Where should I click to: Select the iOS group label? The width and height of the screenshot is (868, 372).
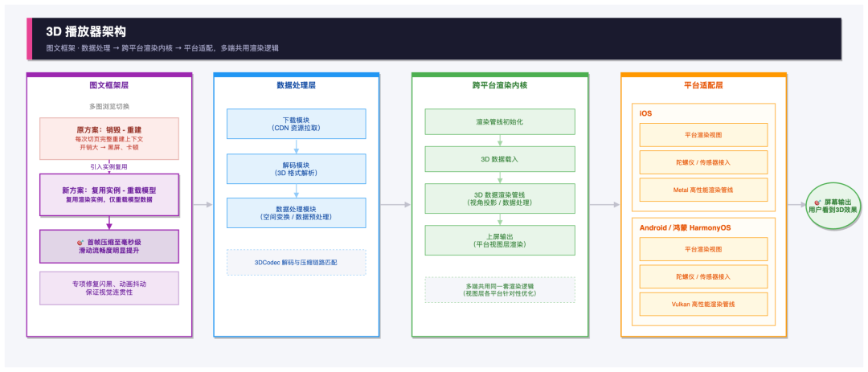[x=645, y=113]
